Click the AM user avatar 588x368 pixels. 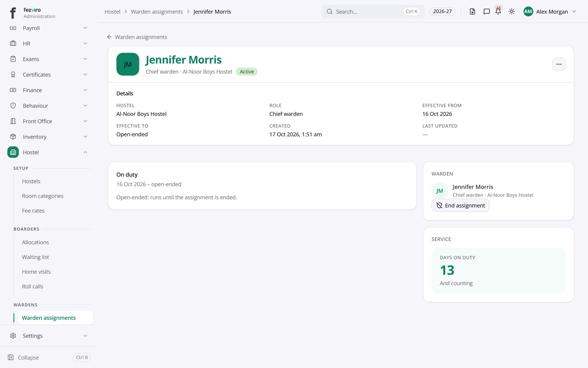528,11
